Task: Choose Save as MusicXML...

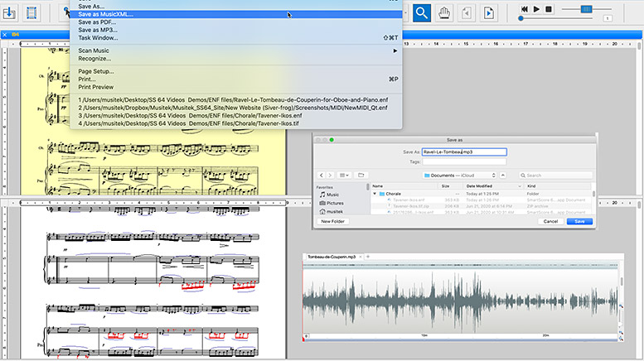Action: pos(236,14)
